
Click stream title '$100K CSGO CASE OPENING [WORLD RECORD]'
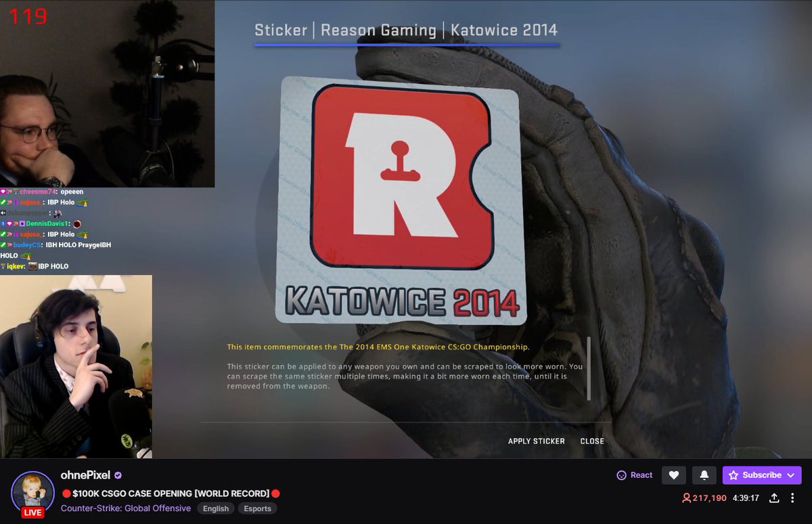[171, 494]
